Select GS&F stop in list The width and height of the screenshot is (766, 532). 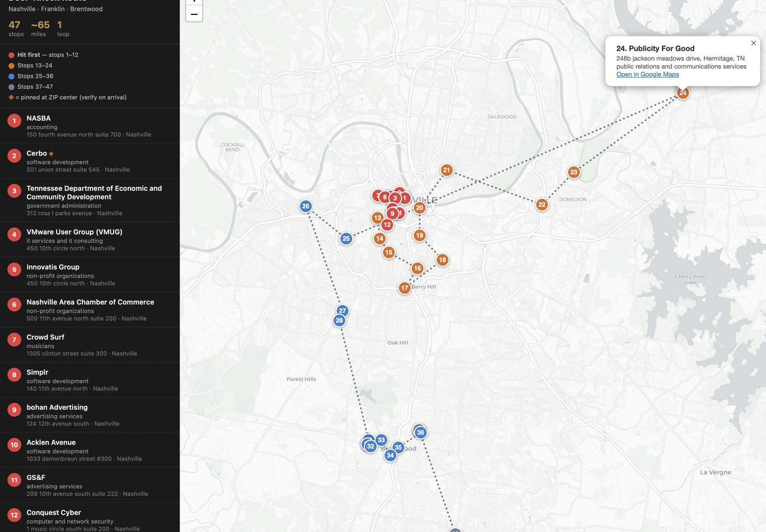(90, 485)
